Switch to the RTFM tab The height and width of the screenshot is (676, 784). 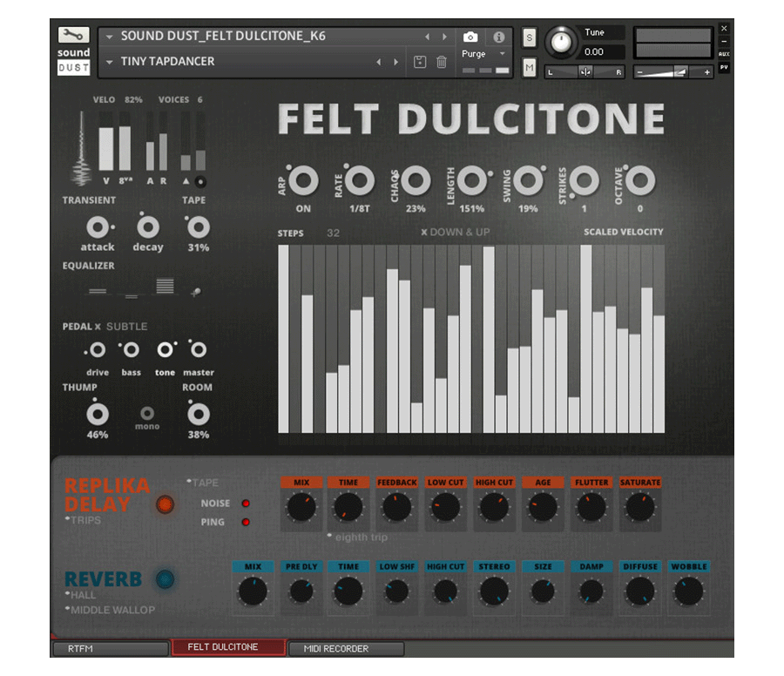[110, 648]
